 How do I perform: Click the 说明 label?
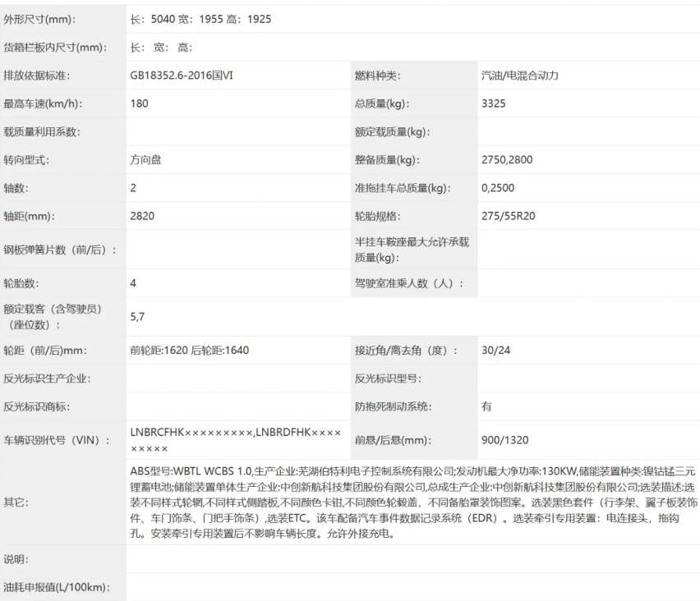coord(16,558)
